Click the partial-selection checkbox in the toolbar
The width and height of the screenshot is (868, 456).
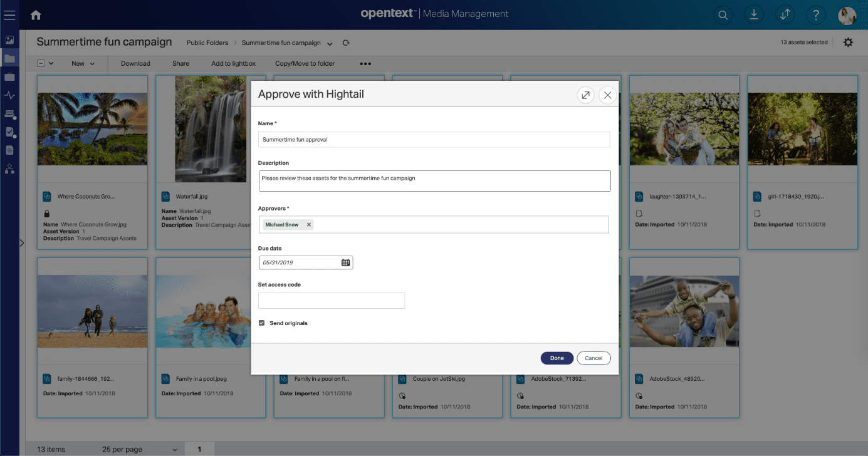[40, 63]
